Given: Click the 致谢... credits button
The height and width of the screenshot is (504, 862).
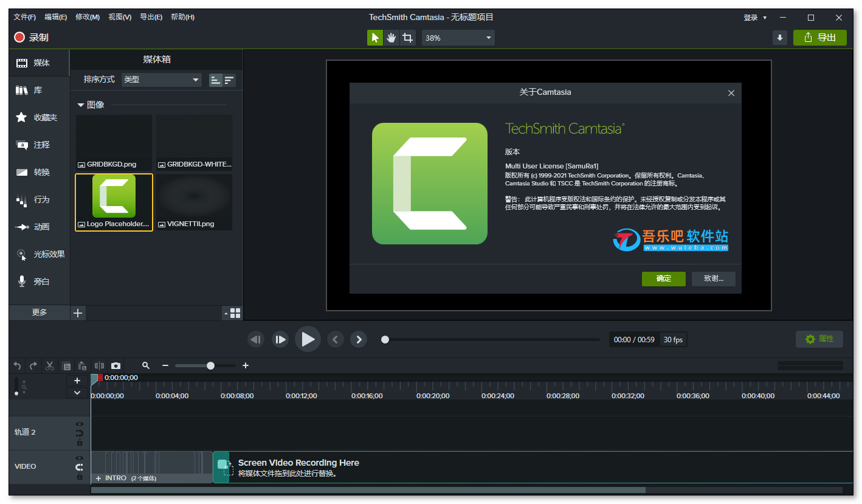Looking at the screenshot, I should [x=714, y=278].
